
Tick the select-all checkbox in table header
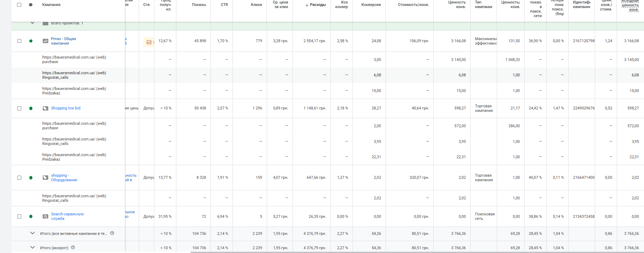click(19, 5)
